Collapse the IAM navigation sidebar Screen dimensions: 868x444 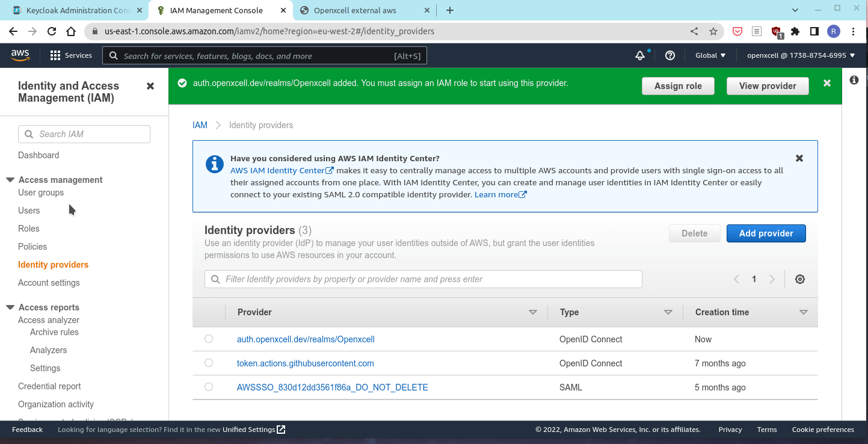coord(150,86)
